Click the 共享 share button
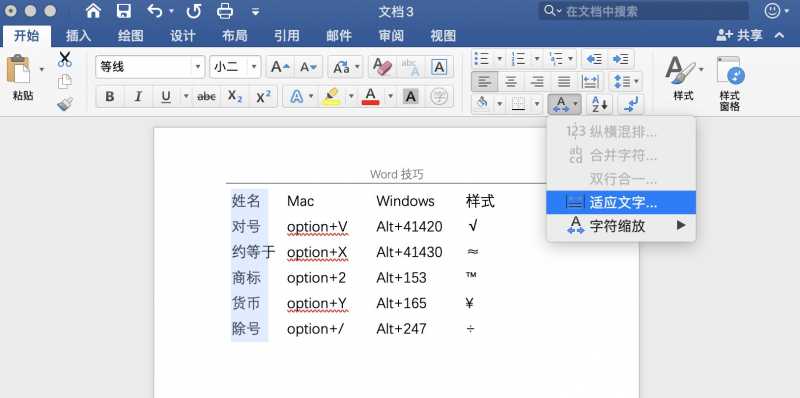 tap(739, 35)
